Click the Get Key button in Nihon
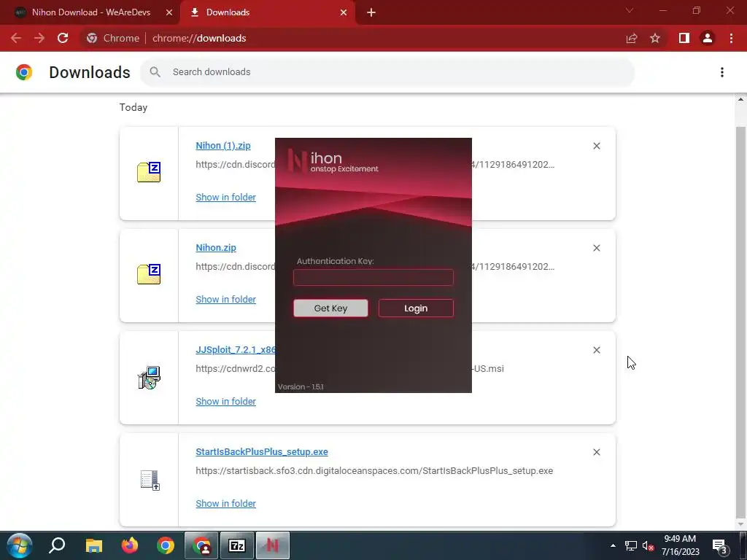The image size is (747, 560). 330,308
